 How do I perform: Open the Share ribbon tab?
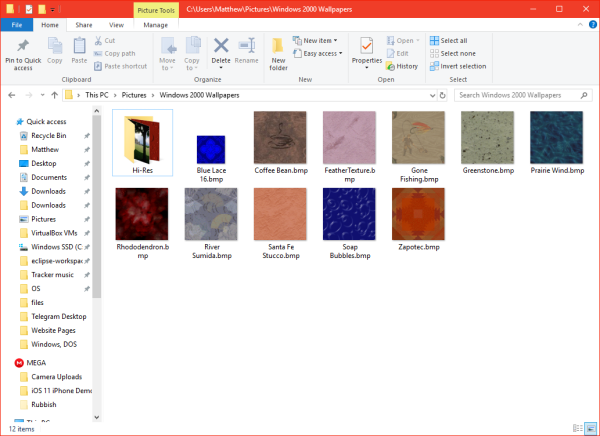point(84,23)
